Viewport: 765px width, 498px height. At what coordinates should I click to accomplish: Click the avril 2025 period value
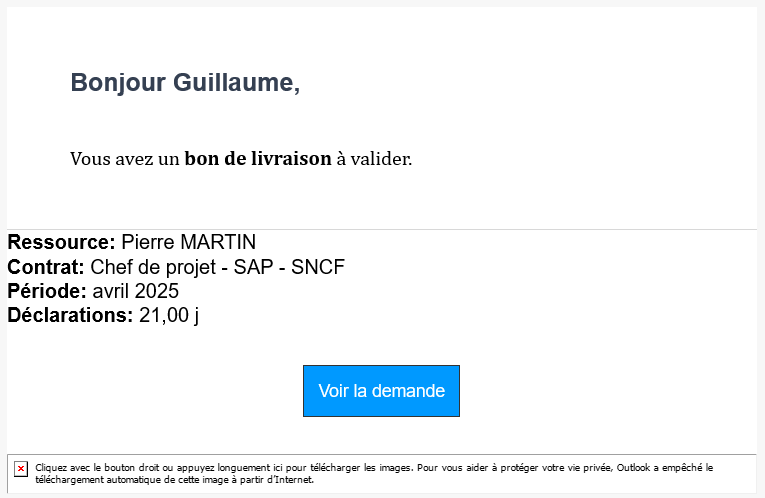[x=136, y=291]
